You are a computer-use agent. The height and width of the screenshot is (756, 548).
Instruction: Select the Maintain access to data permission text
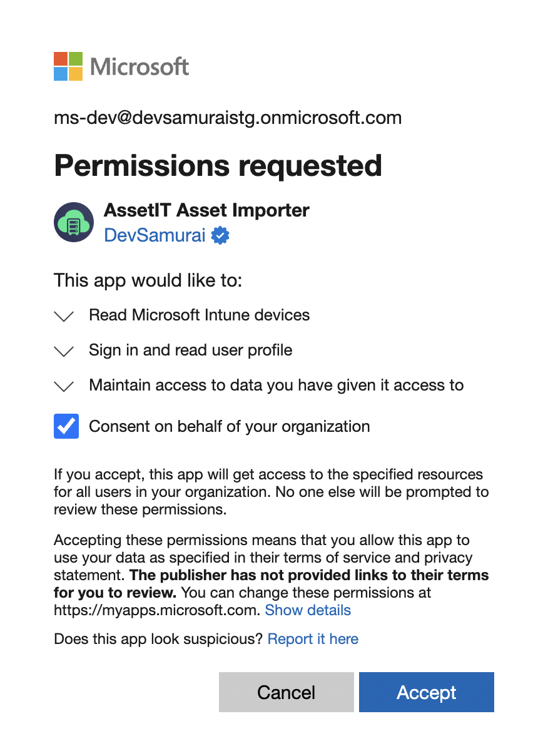pyautogui.click(x=276, y=385)
